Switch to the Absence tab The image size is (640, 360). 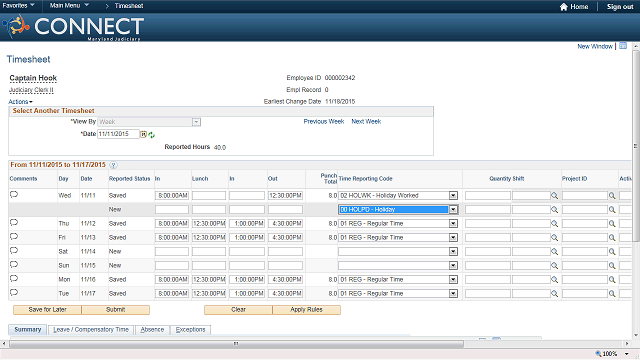[x=152, y=329]
